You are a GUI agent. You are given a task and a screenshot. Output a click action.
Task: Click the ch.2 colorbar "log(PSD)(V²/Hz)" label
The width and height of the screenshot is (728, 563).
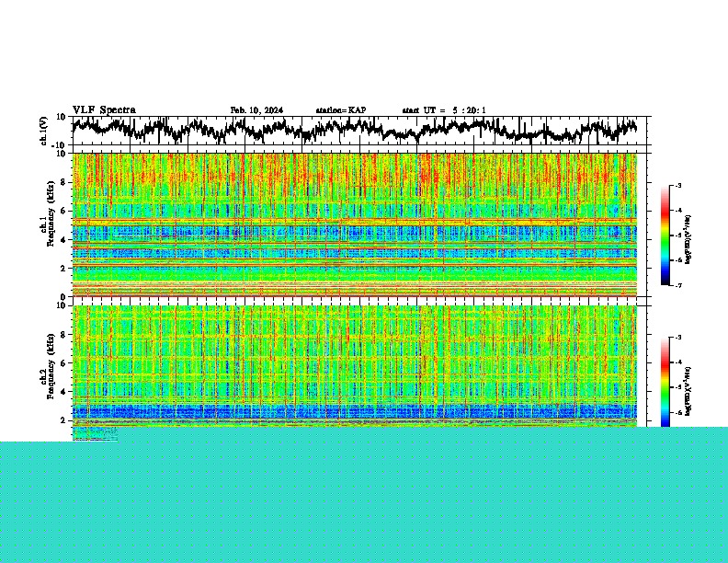click(x=688, y=391)
